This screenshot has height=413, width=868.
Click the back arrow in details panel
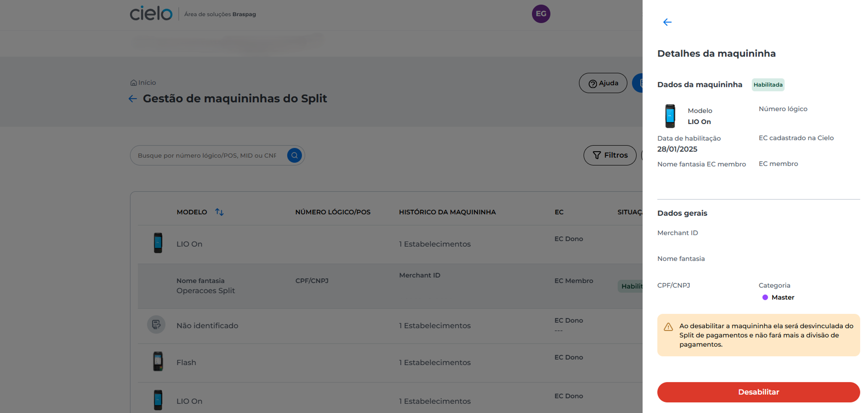[667, 22]
